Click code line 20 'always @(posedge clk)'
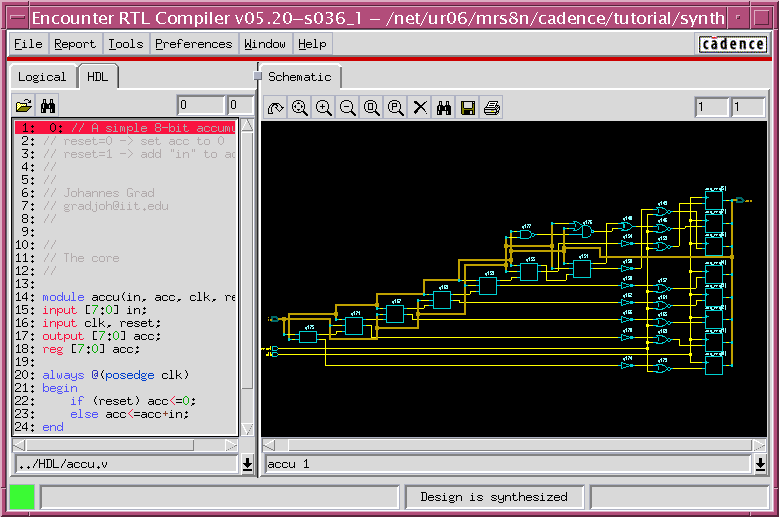The width and height of the screenshot is (779, 517). click(116, 375)
